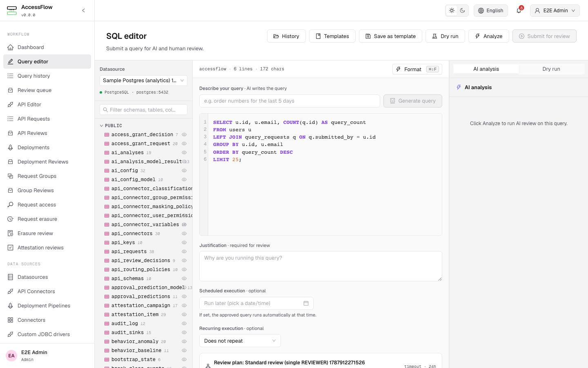Format the SQL query

pyautogui.click(x=417, y=69)
